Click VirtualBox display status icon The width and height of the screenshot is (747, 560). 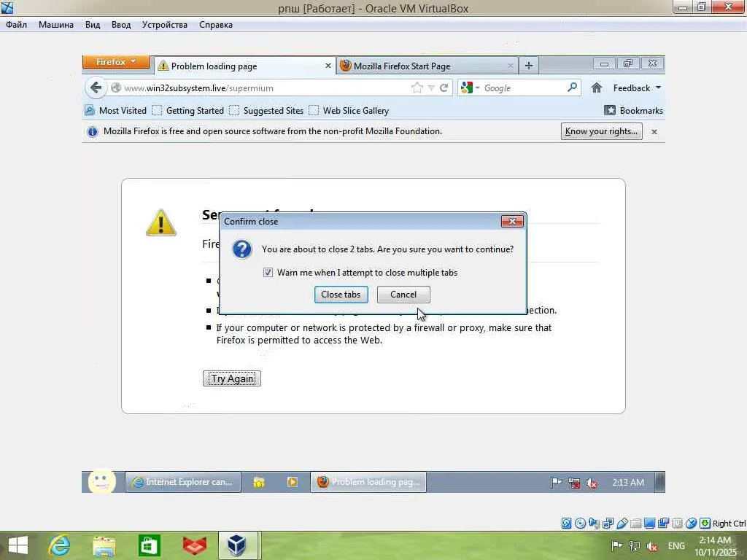(649, 524)
